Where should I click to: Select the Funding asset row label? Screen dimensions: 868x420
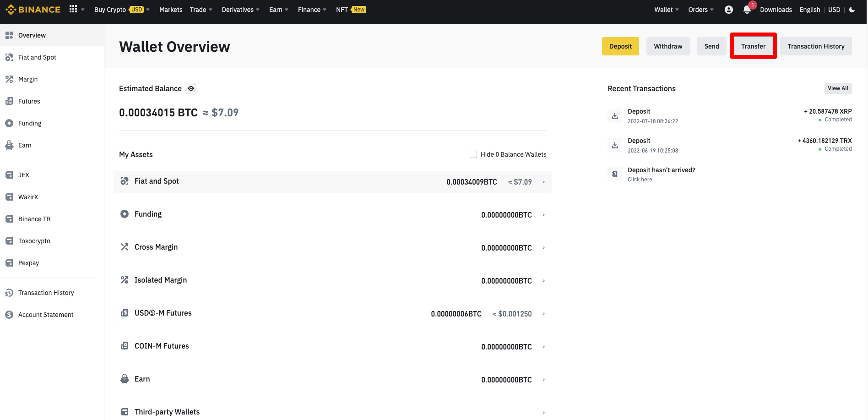click(x=148, y=214)
